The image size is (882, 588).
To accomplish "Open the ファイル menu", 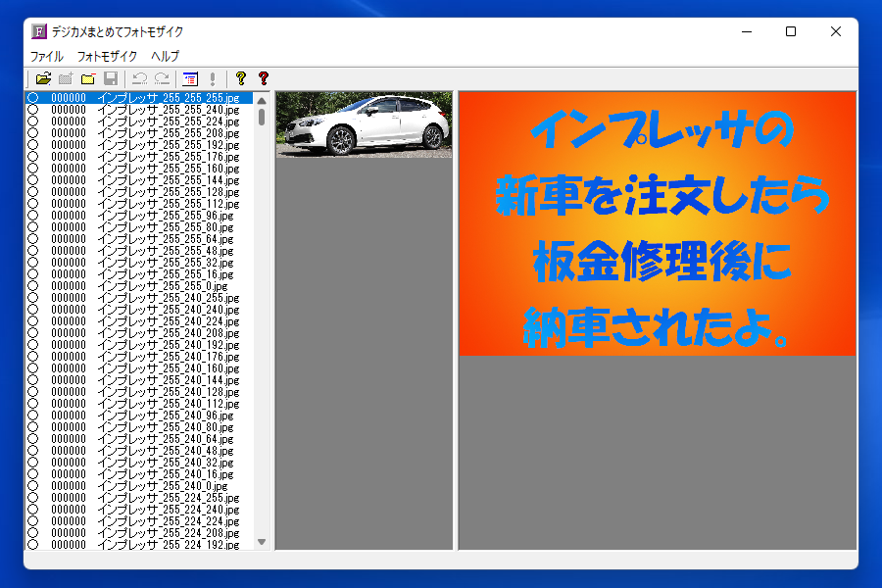I will pos(47,56).
